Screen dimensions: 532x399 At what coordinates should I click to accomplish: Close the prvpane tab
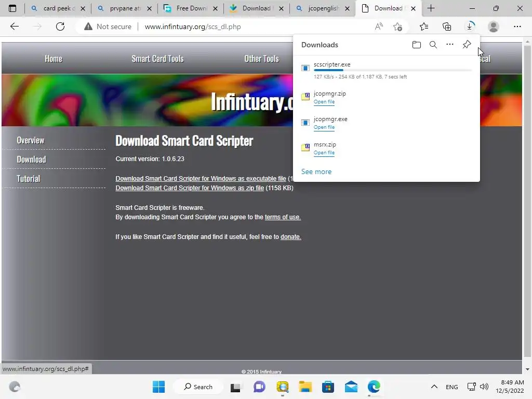click(149, 8)
